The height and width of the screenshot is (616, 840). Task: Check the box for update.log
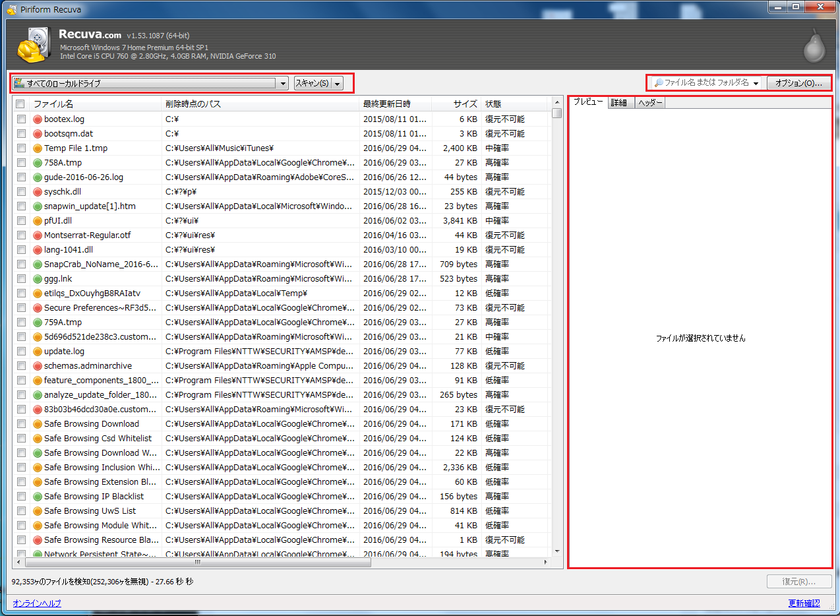tap(21, 352)
